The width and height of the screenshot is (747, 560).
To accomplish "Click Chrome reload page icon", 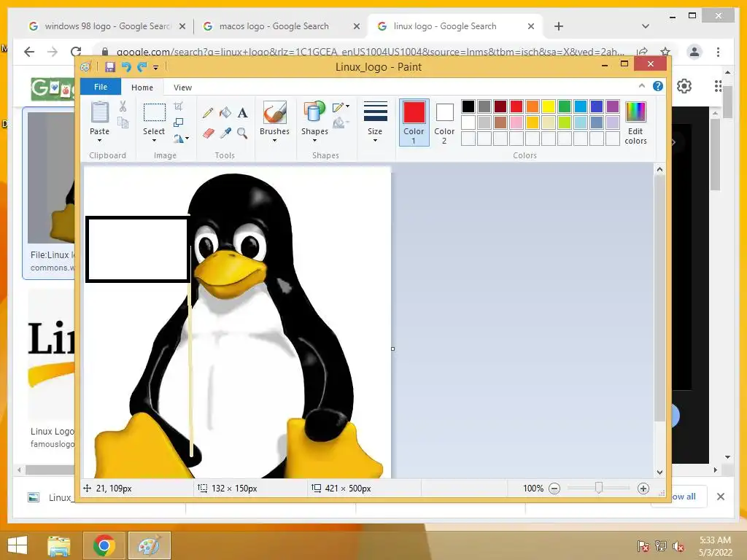I will coord(76,52).
